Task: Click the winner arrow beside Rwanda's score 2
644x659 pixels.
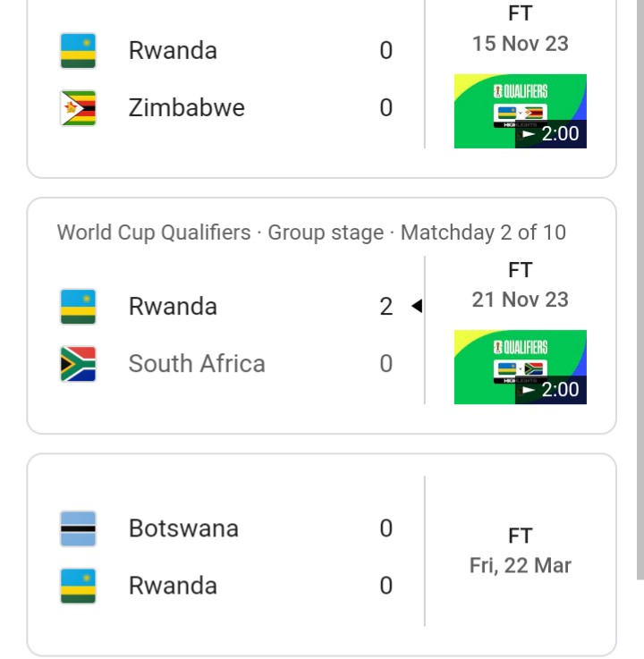Action: tap(416, 307)
